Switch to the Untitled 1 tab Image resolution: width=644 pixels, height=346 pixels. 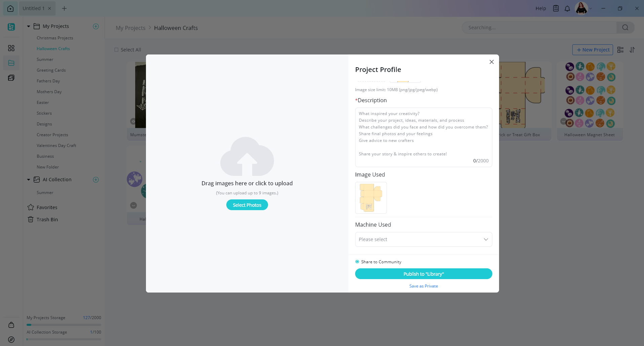[x=34, y=8]
